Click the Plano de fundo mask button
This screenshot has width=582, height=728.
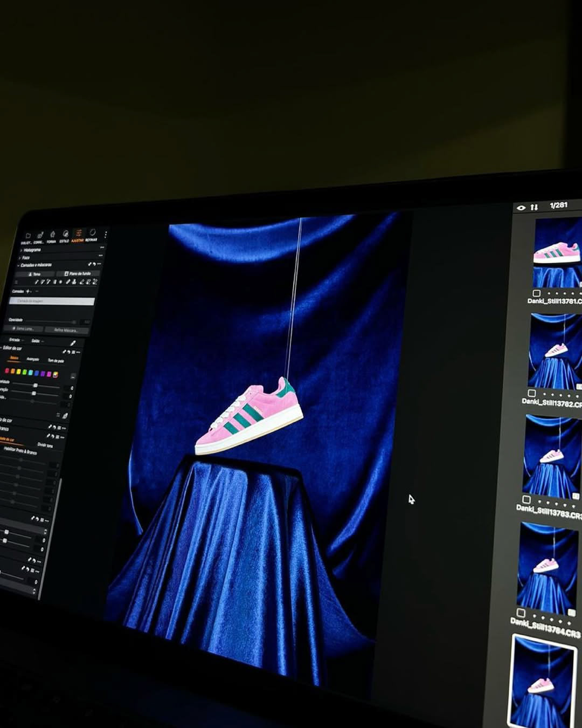coord(78,273)
